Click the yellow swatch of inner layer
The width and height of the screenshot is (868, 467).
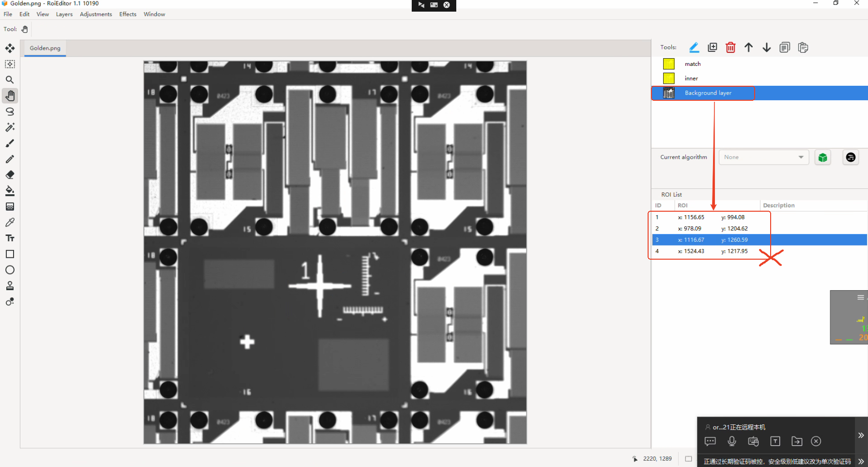[669, 78]
